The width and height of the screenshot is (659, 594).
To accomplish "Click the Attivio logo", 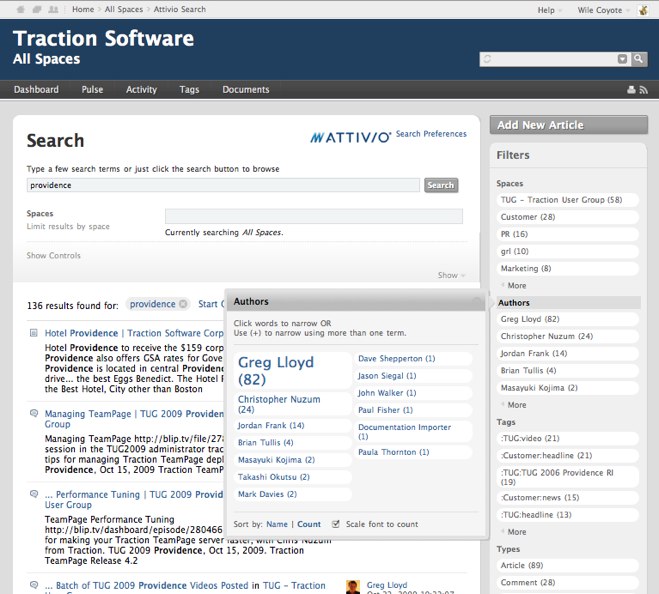I will tap(349, 136).
